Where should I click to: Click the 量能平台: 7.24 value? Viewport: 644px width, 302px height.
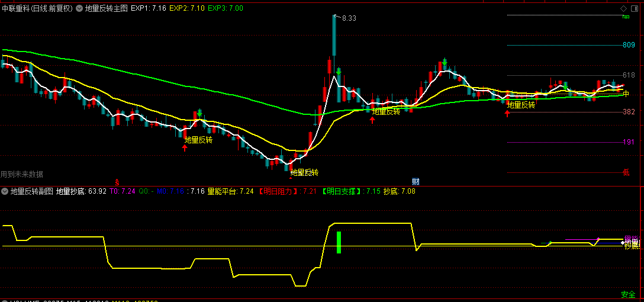coord(231,191)
